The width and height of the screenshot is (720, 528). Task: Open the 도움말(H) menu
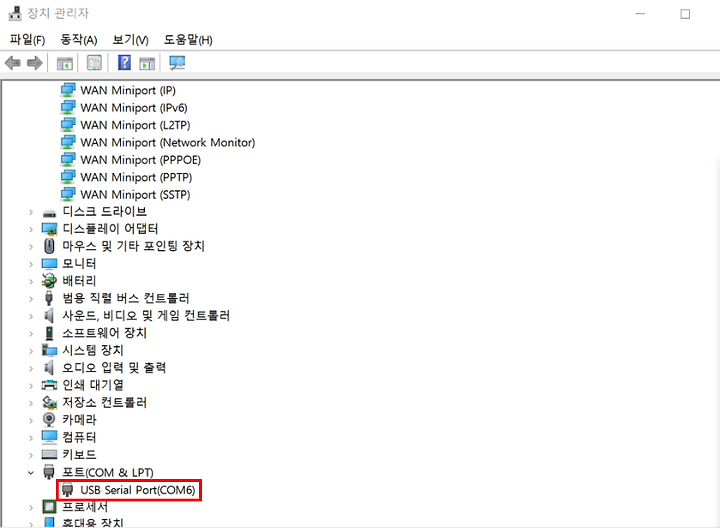pyautogui.click(x=188, y=40)
